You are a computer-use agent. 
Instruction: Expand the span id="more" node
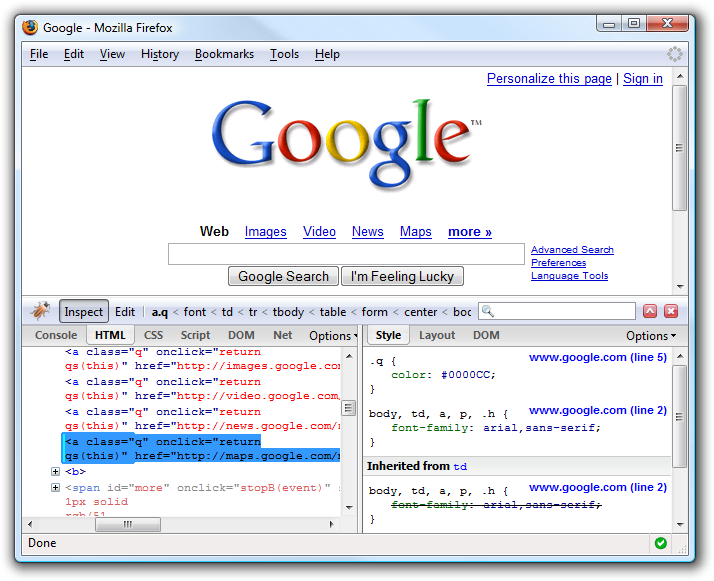(x=56, y=487)
